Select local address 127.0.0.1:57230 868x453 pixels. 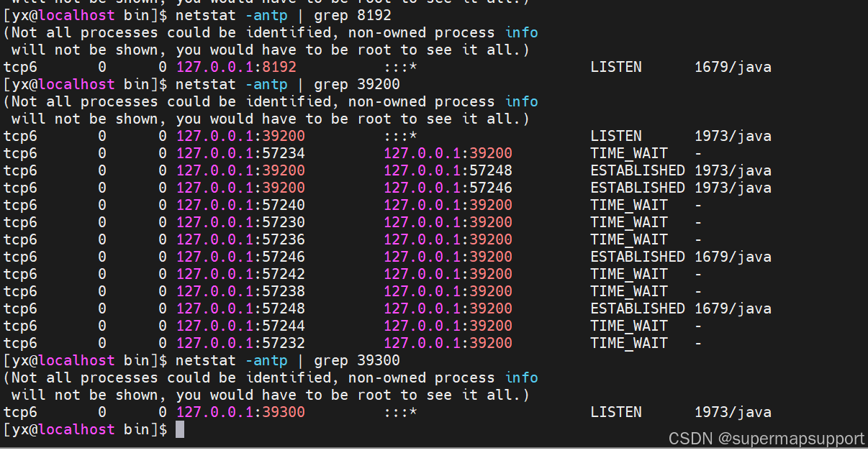point(240,222)
